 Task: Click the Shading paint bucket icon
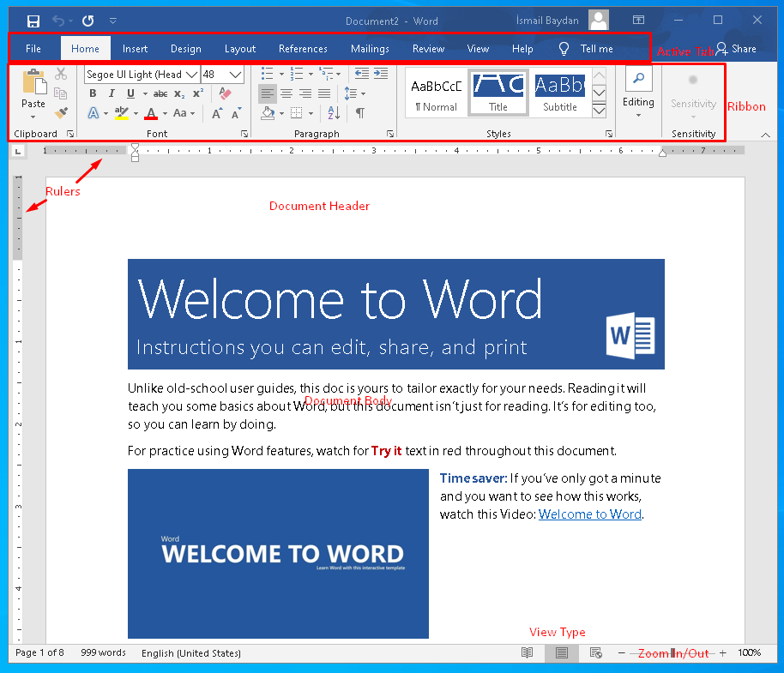pyautogui.click(x=268, y=113)
